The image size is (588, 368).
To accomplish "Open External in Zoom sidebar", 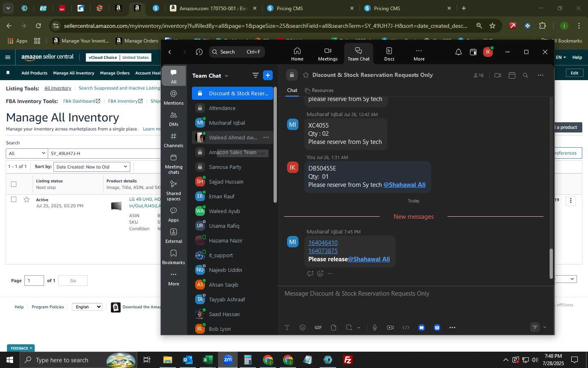I will click(174, 236).
